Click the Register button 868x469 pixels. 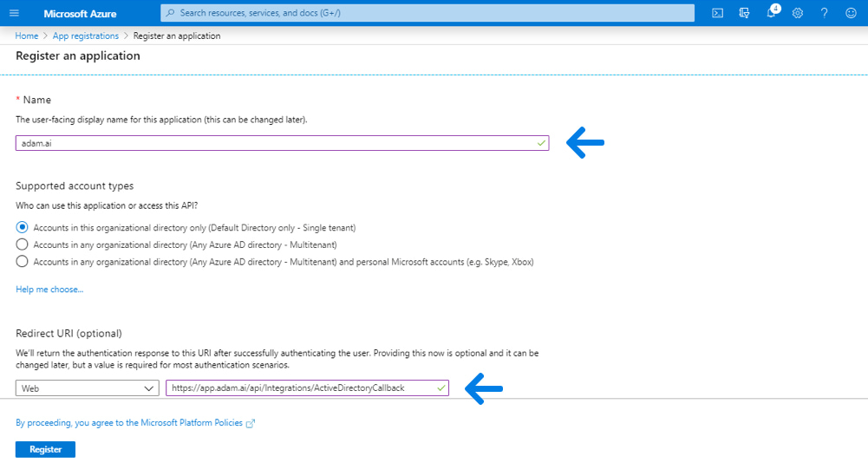[45, 450]
